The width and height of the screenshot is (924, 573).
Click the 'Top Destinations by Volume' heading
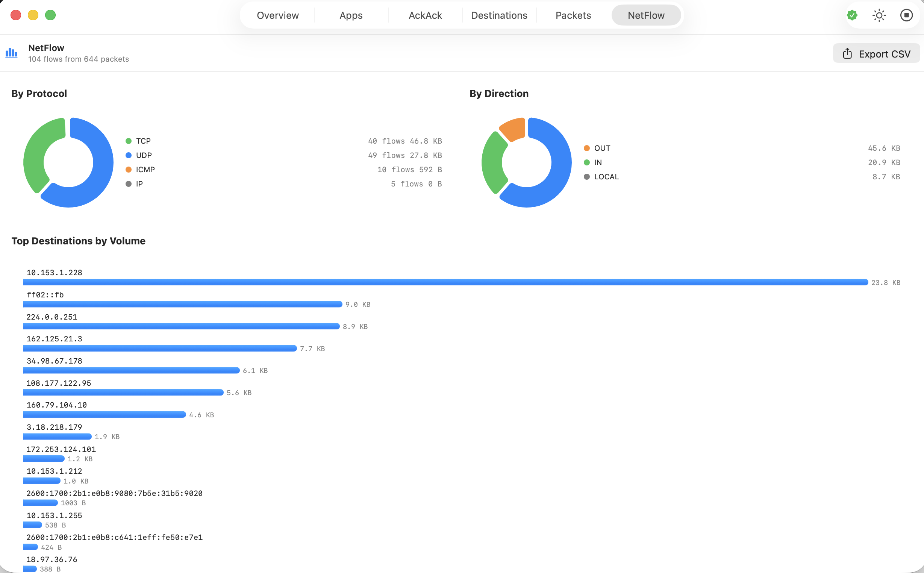click(79, 241)
